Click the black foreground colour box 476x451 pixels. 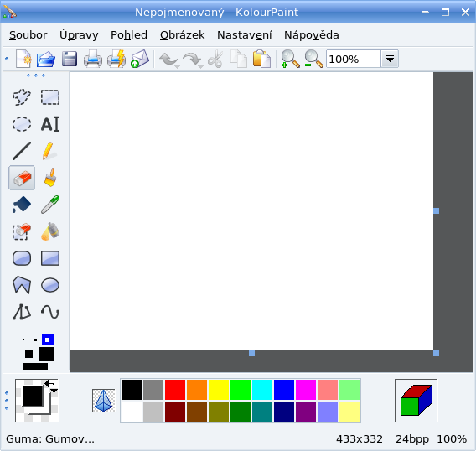(32, 396)
